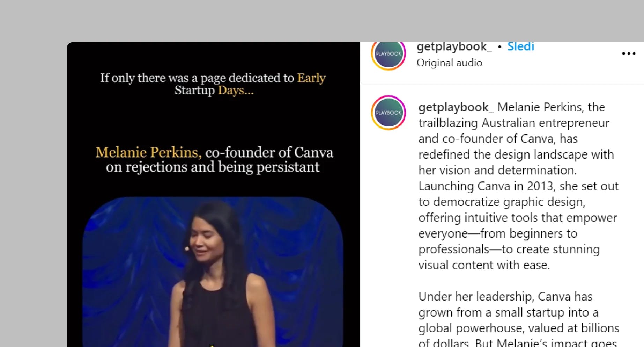This screenshot has width=644, height=347.
Task: Open the Original audio link
Action: [449, 63]
